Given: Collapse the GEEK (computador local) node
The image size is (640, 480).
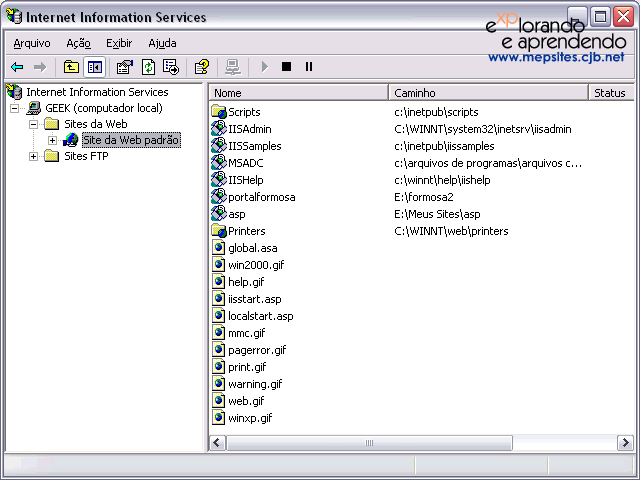Looking at the screenshot, I should (14, 109).
